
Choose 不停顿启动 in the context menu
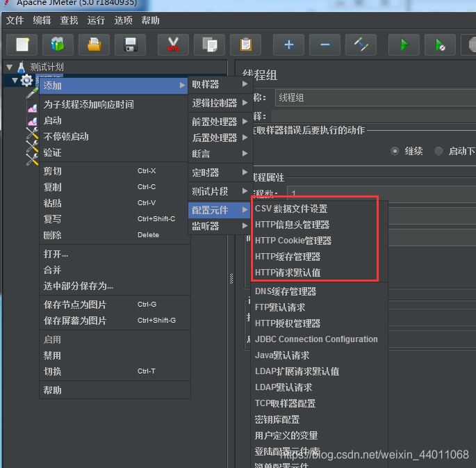[113, 137]
